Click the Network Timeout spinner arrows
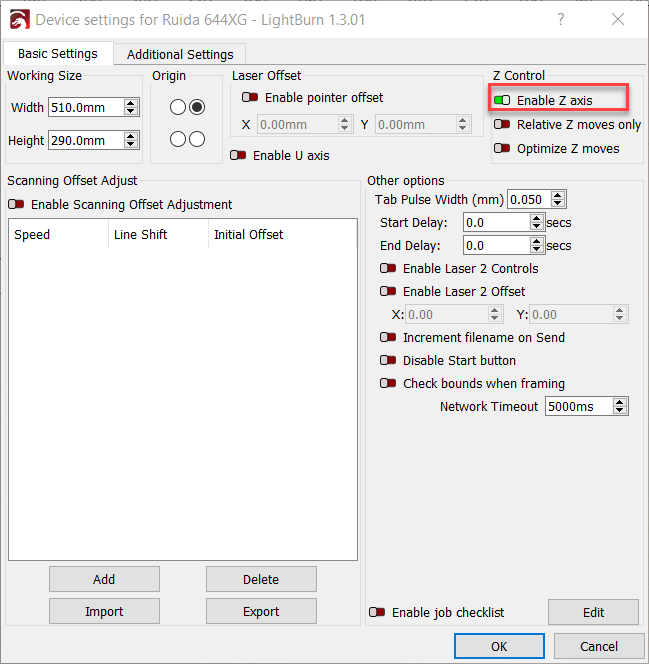The image size is (649, 664). tap(619, 407)
